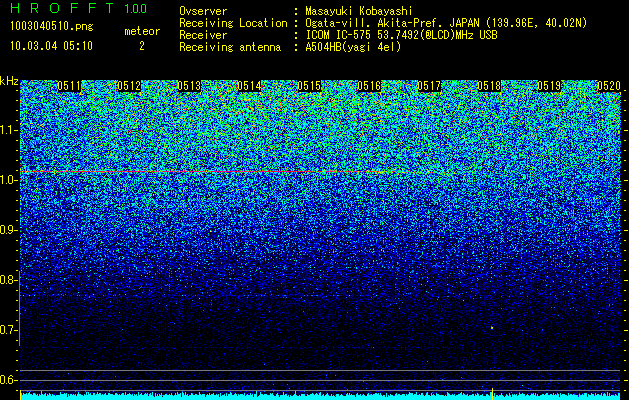This screenshot has width=629, height=400.
Task: Click the 1.1 kHz axis label
Action: pyautogui.click(x=8, y=130)
